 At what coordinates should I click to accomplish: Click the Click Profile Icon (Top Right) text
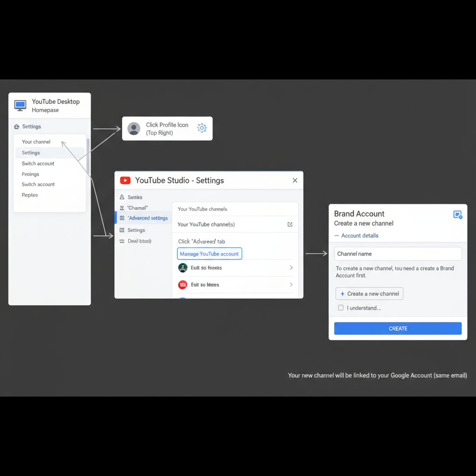click(167, 129)
